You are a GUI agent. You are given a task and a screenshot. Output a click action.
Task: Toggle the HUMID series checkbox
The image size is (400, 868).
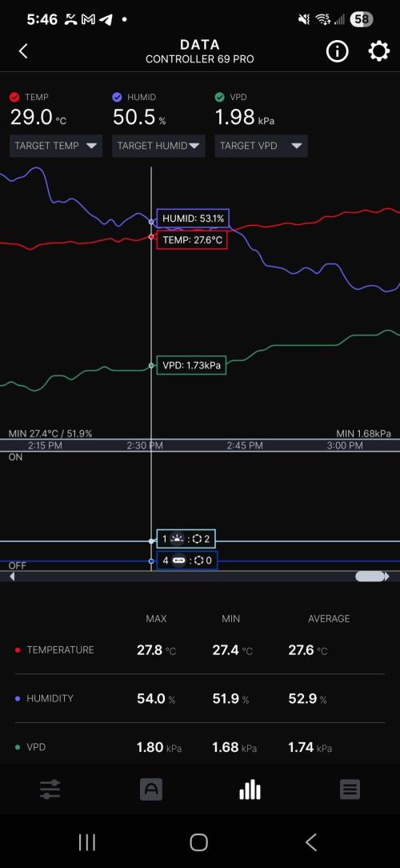tap(117, 97)
